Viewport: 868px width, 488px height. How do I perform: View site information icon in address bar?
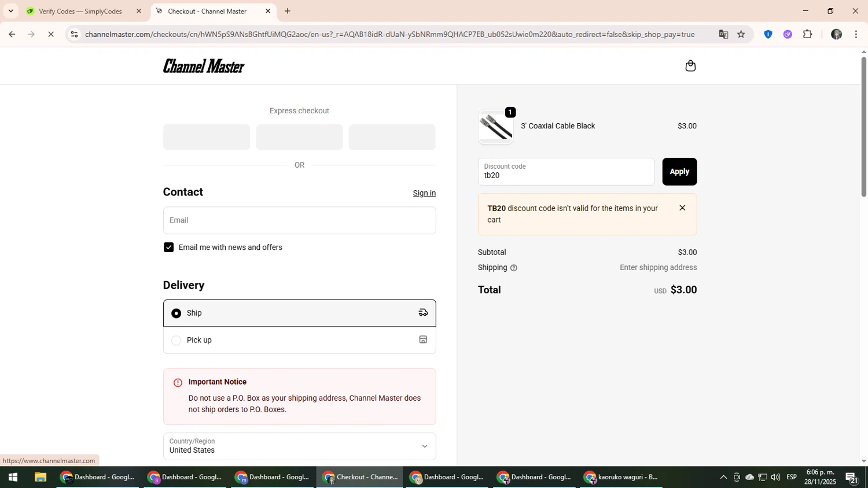point(74,34)
